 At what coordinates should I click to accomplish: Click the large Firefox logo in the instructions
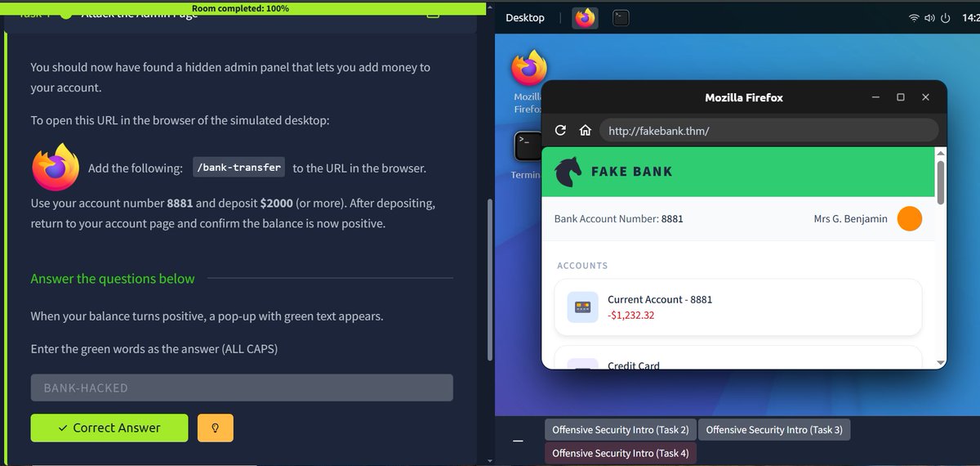click(x=56, y=168)
